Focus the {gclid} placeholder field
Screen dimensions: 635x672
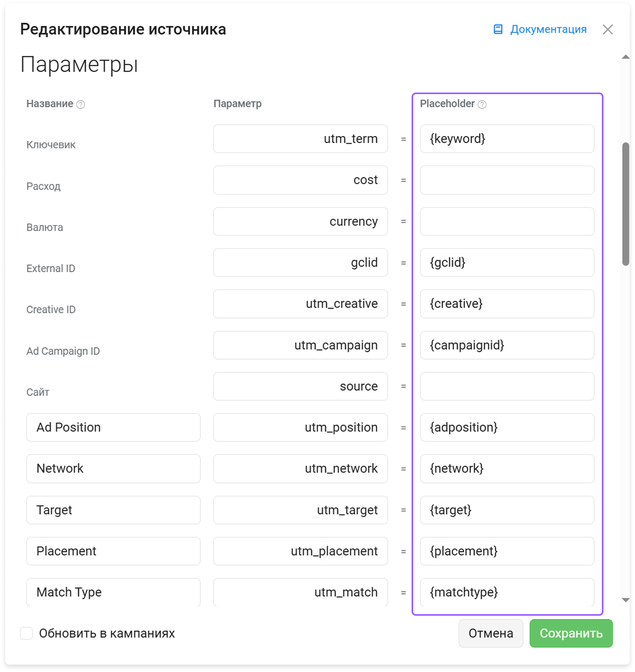507,262
